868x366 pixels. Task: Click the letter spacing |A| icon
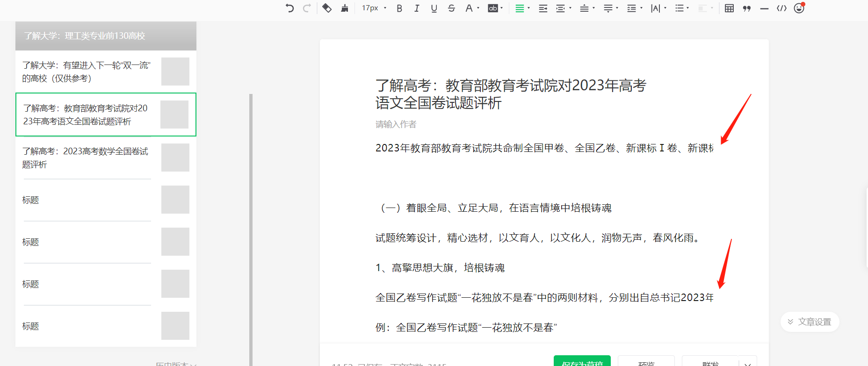(655, 8)
